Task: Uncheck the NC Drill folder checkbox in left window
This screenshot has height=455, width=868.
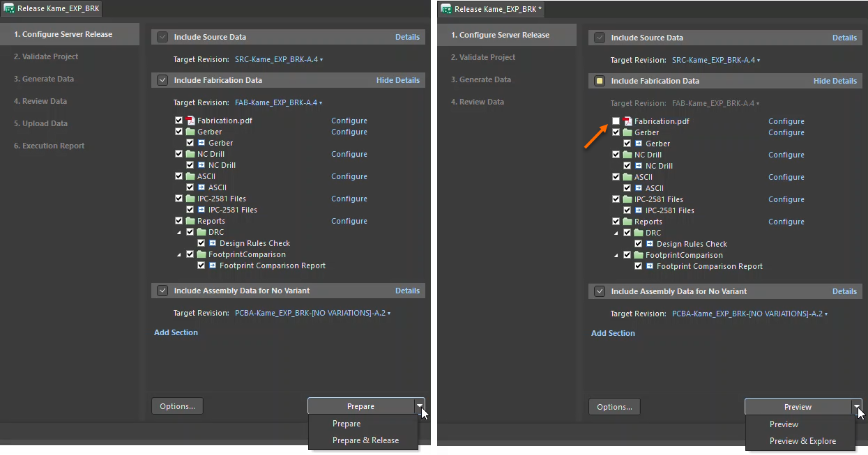Action: click(x=179, y=154)
